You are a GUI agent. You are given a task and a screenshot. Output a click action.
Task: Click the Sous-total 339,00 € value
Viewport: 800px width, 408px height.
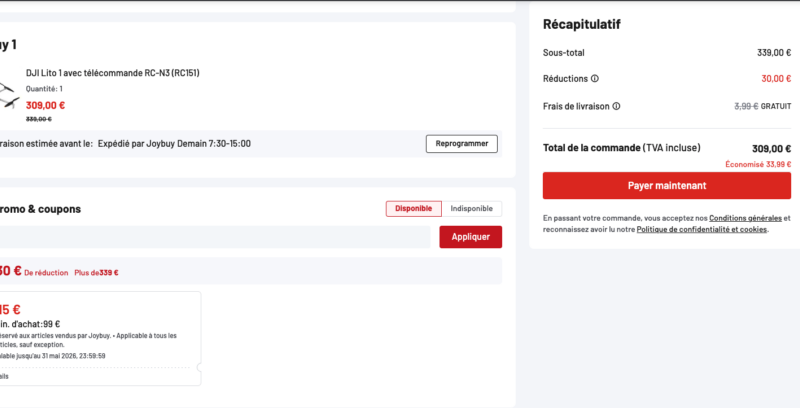click(774, 53)
